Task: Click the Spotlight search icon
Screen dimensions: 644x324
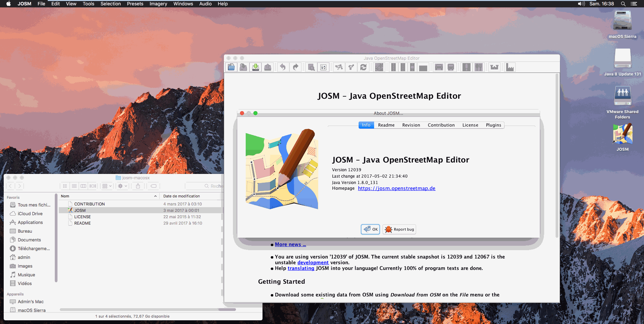Action: click(x=623, y=4)
